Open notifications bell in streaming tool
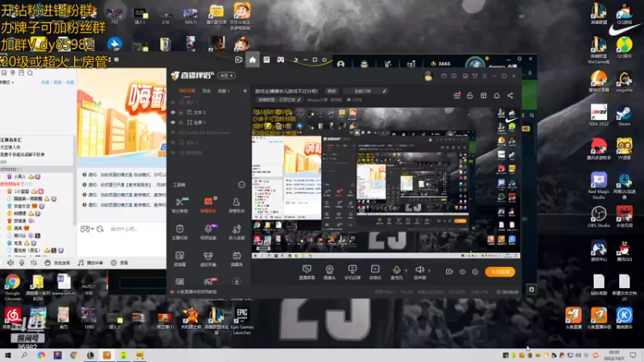Viewport: 644px width, 362px height. tap(497, 96)
